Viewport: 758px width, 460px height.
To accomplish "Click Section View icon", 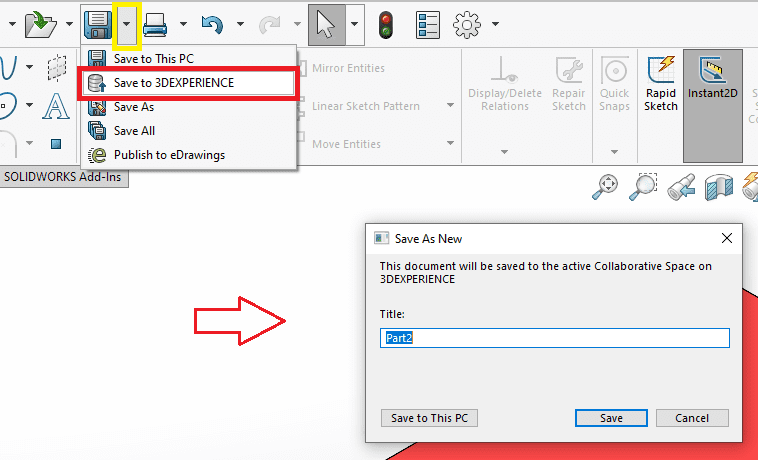I will [719, 187].
